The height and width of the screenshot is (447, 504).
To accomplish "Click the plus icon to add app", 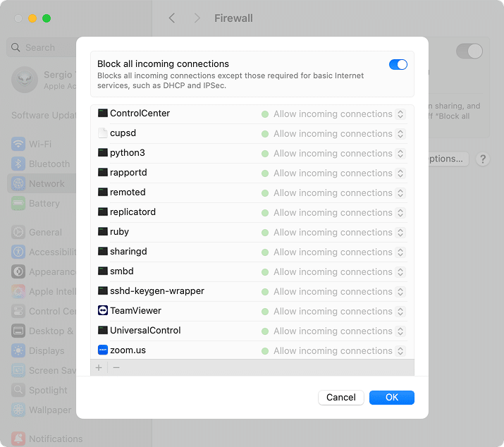I will coord(99,367).
